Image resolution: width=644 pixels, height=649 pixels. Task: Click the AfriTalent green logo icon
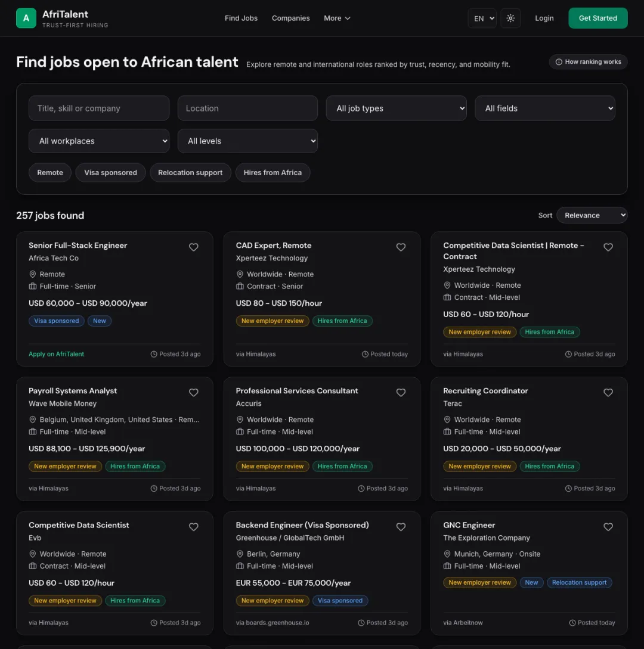26,18
